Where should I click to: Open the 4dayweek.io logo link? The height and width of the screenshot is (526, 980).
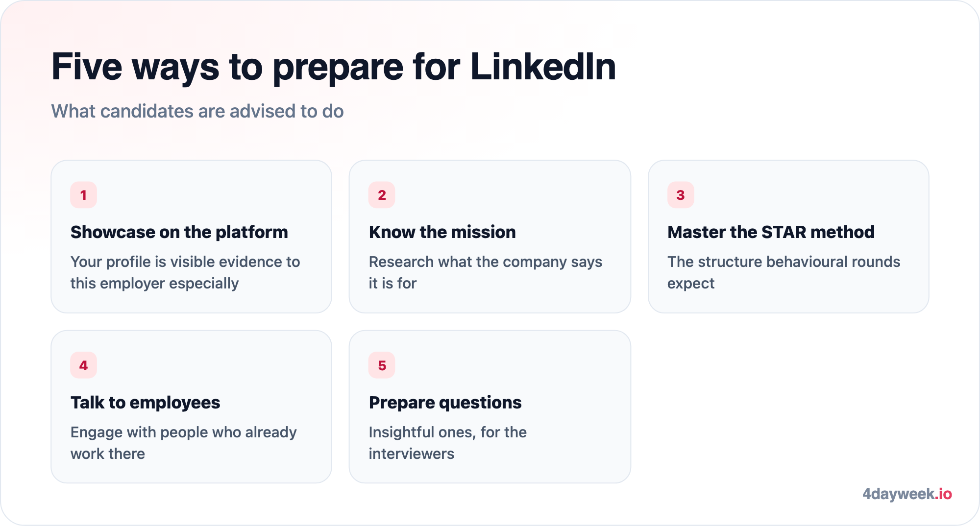click(907, 494)
